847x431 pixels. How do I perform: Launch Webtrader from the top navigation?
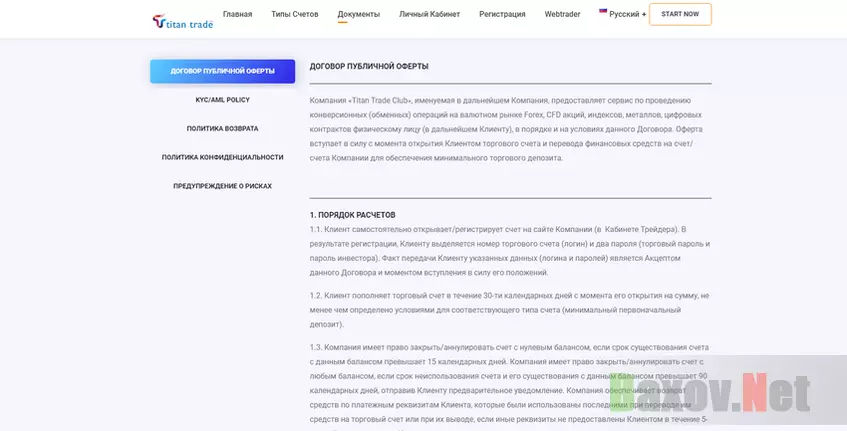[562, 14]
